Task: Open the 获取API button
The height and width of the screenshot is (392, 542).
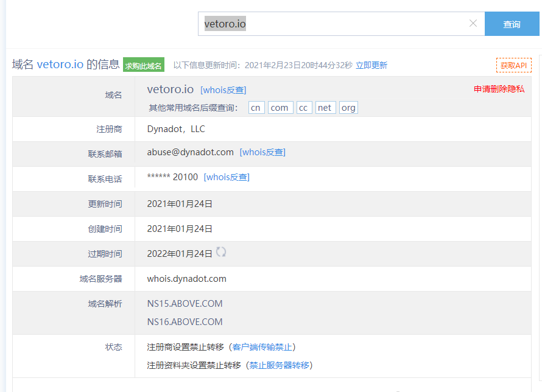Action: (x=513, y=65)
